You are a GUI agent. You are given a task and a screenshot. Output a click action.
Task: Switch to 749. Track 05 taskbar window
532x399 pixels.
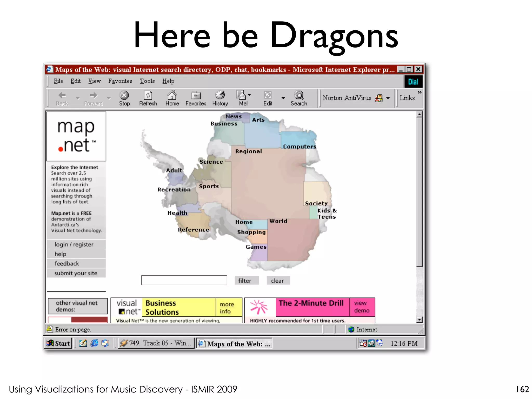[156, 343]
